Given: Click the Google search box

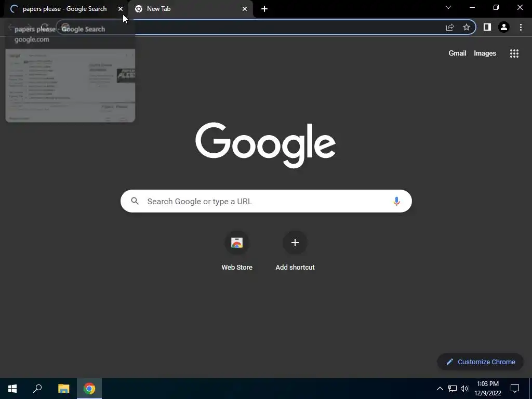Looking at the screenshot, I should tap(266, 201).
